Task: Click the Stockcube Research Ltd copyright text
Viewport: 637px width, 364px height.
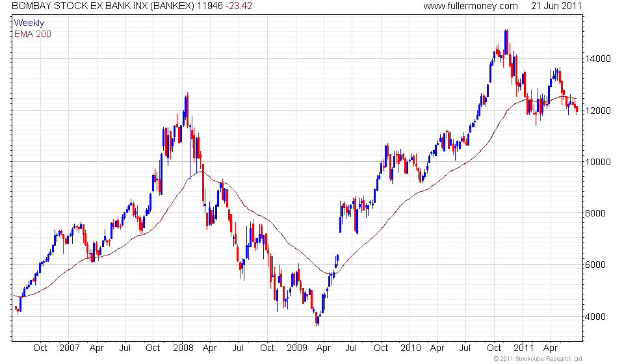Action: tap(538, 359)
